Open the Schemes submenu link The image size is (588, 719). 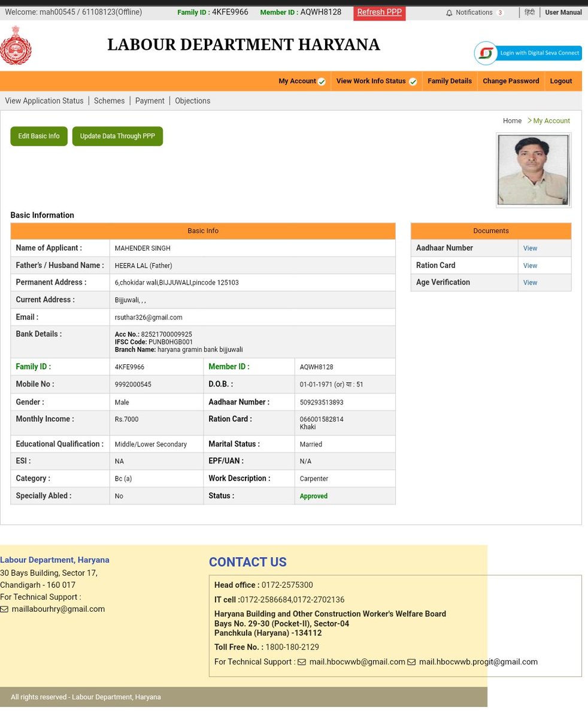click(109, 101)
